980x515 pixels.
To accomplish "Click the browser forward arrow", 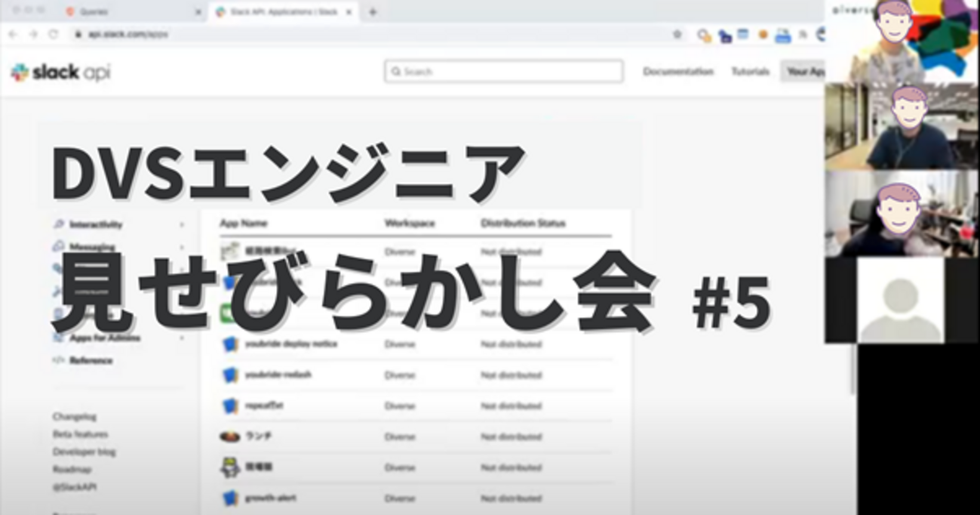I will [33, 35].
